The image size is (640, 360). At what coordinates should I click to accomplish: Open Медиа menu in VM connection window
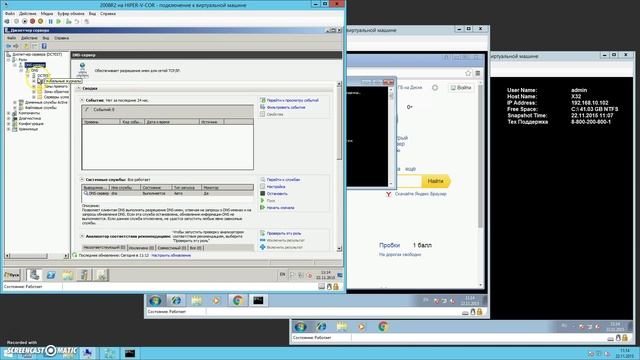click(47, 13)
